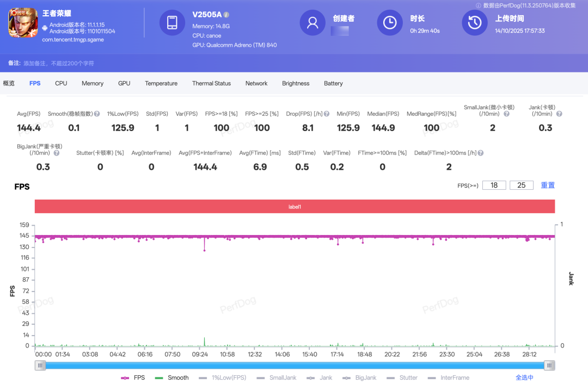
Task: Show the 1%Low(FPS) series in legend
Action: click(223, 377)
